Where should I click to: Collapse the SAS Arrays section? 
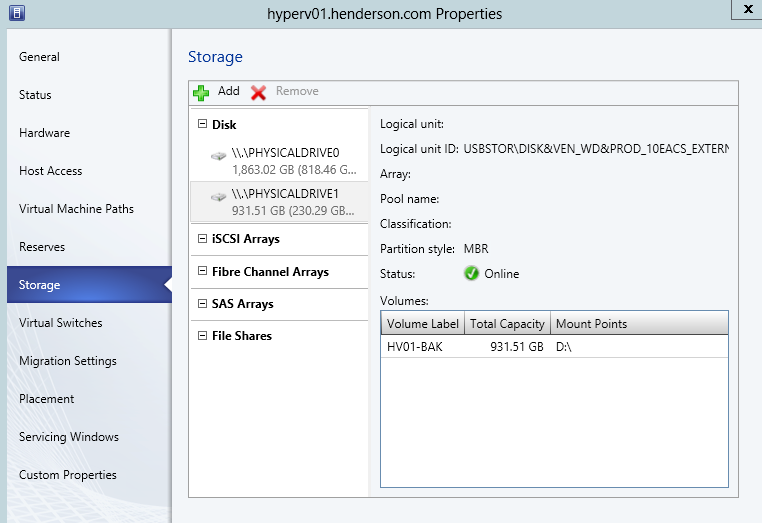click(202, 303)
